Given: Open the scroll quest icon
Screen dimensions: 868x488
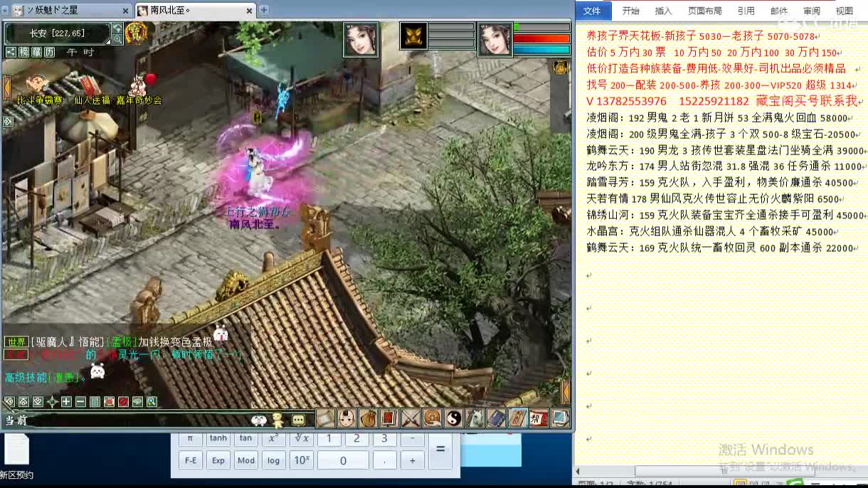Looking at the screenshot, I should pos(326,418).
